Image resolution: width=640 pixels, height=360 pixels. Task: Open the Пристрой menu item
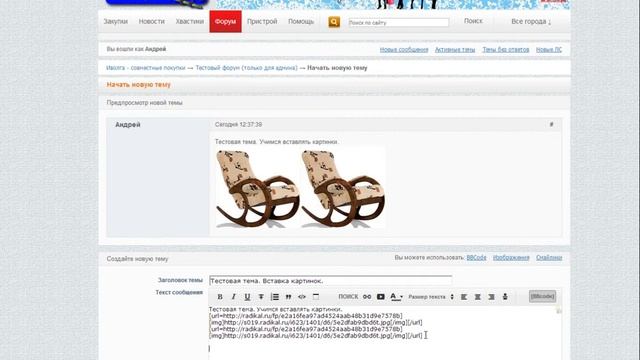click(262, 21)
